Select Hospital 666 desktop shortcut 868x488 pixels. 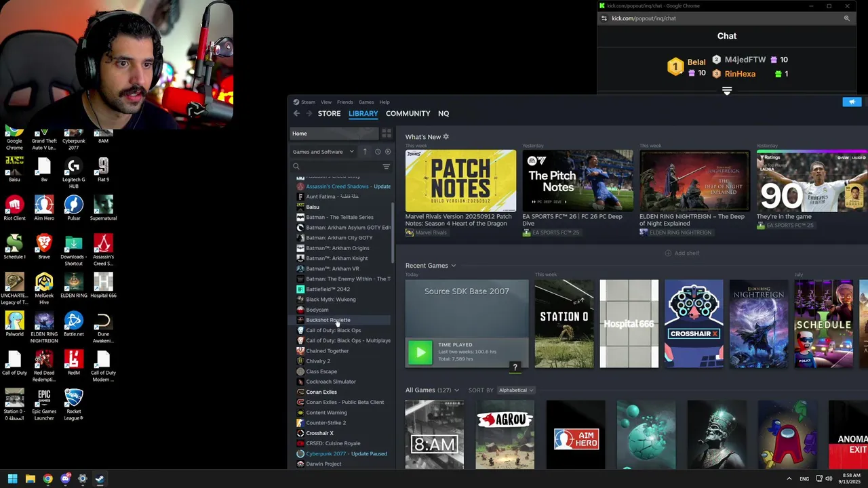(103, 286)
